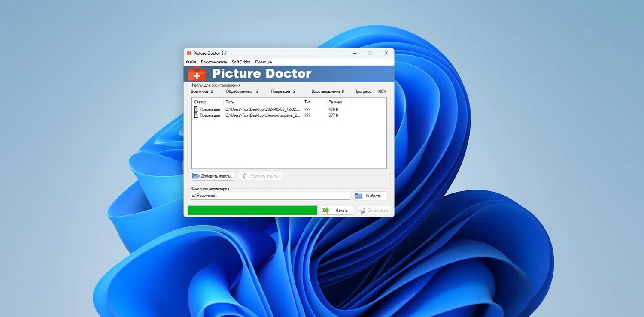Screen dimensions: 644x317
Task: Click the Picture Doctor title bar icon
Action: coord(189,53)
